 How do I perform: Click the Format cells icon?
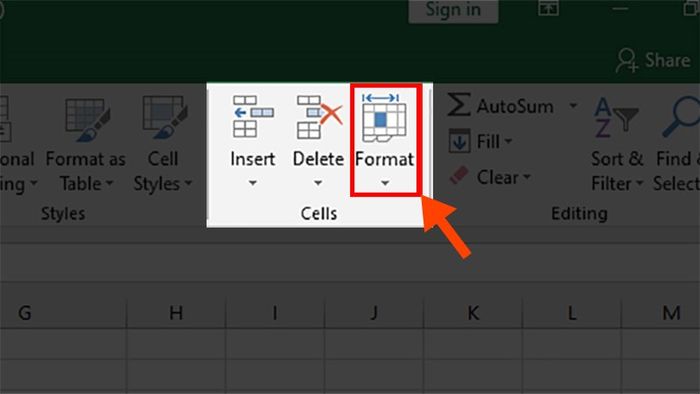[384, 118]
